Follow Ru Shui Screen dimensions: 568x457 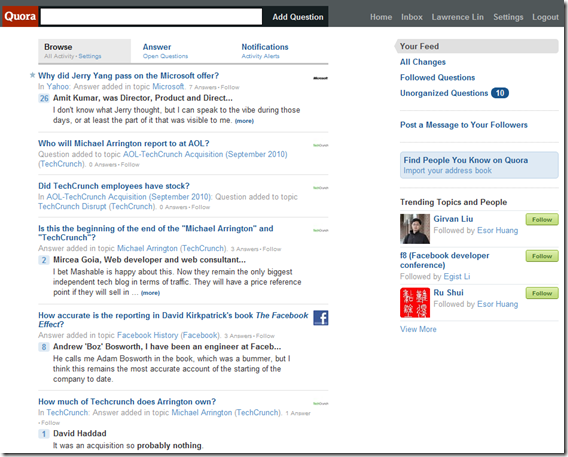pos(542,293)
